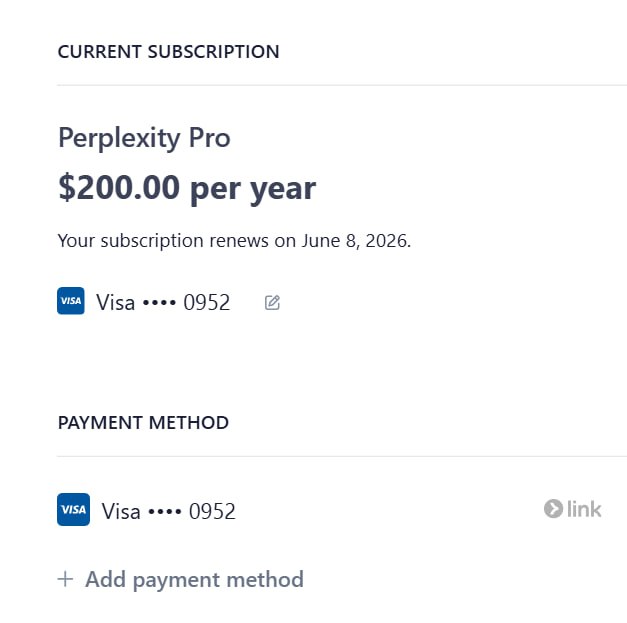Click the plus icon beside Add payment method

(65, 579)
